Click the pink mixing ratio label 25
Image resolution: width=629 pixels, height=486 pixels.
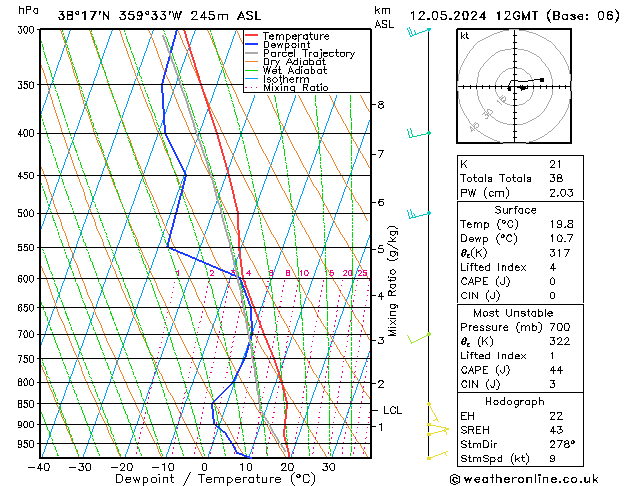point(362,273)
